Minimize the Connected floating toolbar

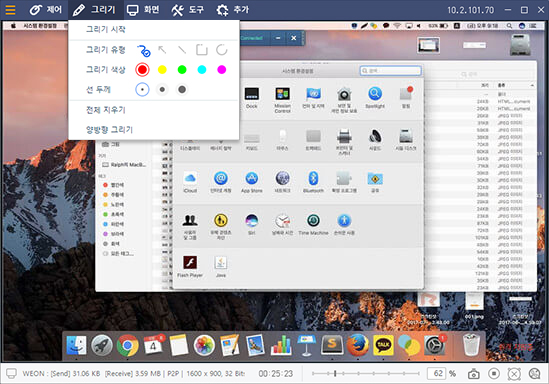(x=278, y=38)
